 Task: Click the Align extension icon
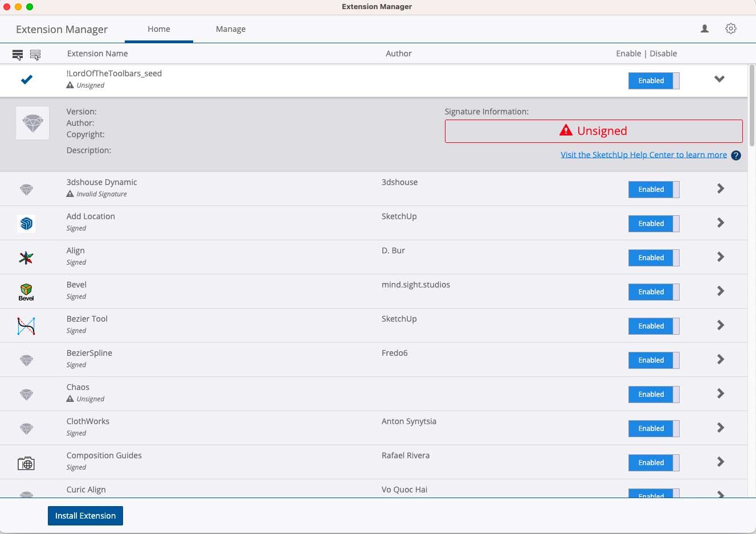click(x=26, y=257)
